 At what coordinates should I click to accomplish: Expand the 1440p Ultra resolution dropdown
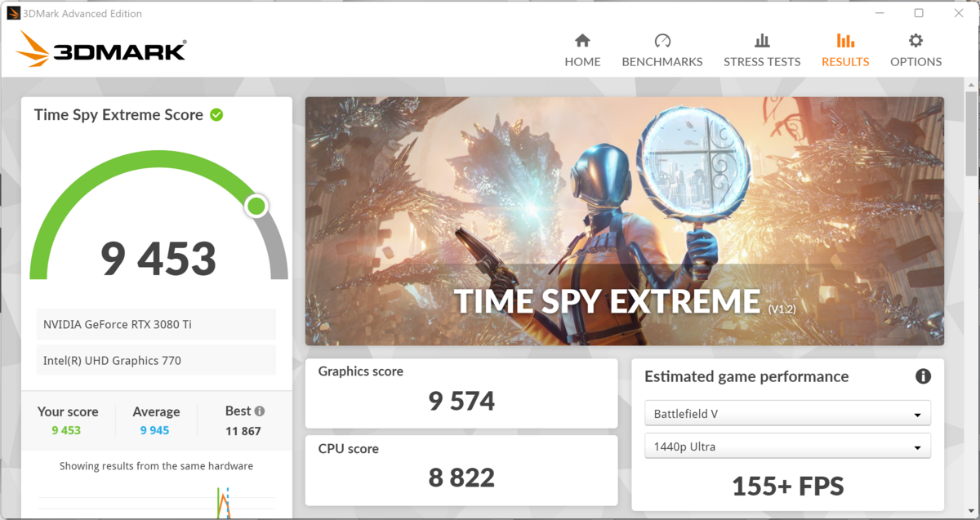(x=787, y=447)
